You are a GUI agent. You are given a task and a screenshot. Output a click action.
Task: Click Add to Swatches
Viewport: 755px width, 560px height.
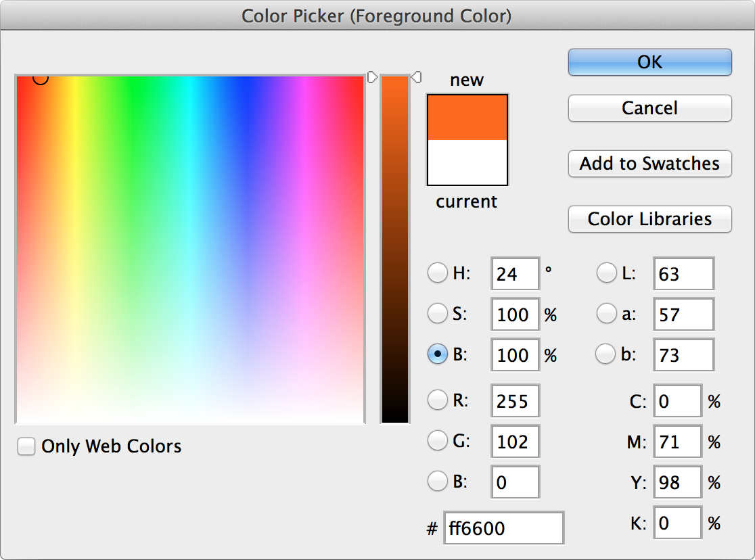pyautogui.click(x=649, y=164)
